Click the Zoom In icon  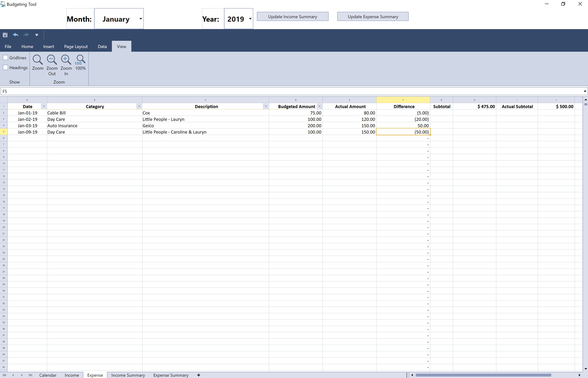(x=66, y=60)
